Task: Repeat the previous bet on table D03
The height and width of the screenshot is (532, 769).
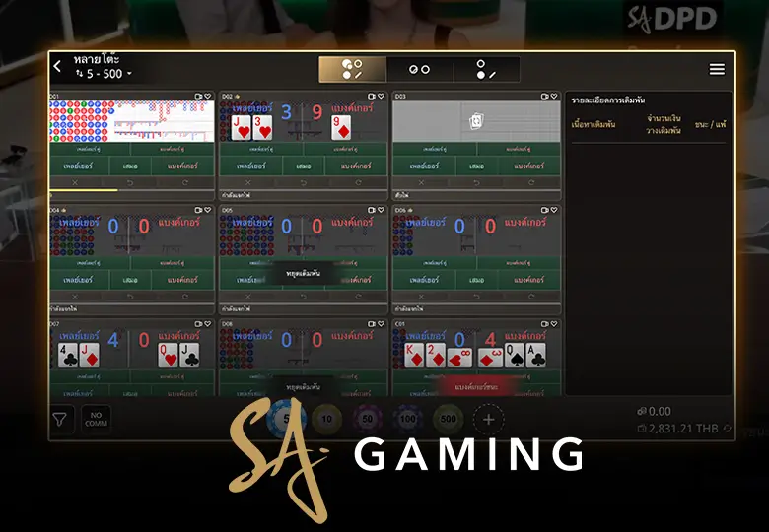Action: (531, 182)
